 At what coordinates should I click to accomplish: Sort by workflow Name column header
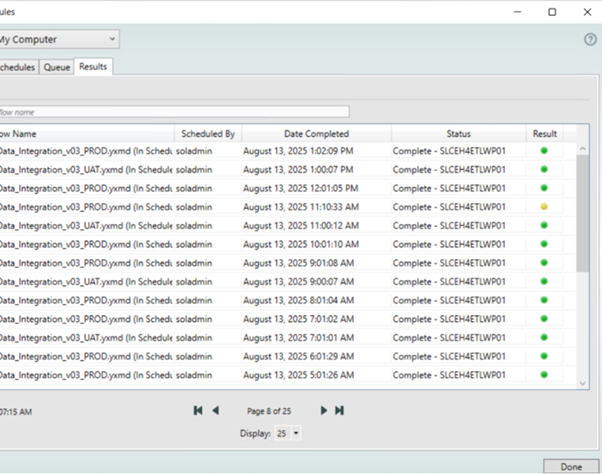click(x=87, y=134)
